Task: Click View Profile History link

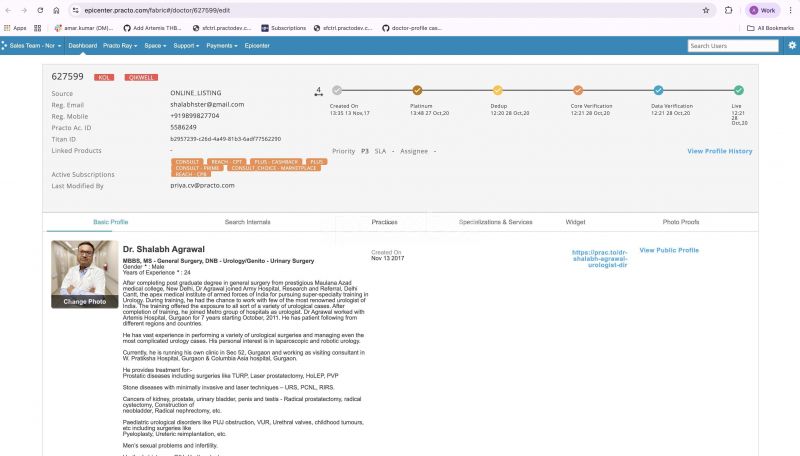Action: coord(719,151)
